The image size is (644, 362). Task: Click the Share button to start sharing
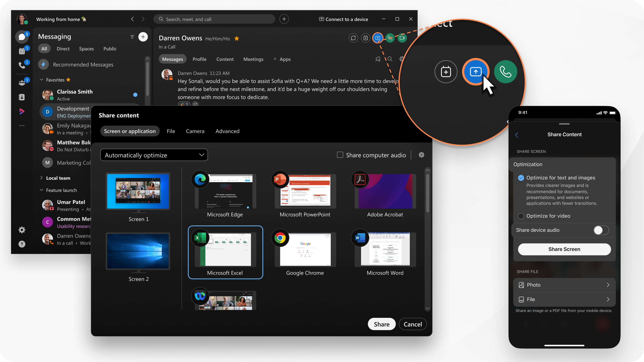[381, 324]
